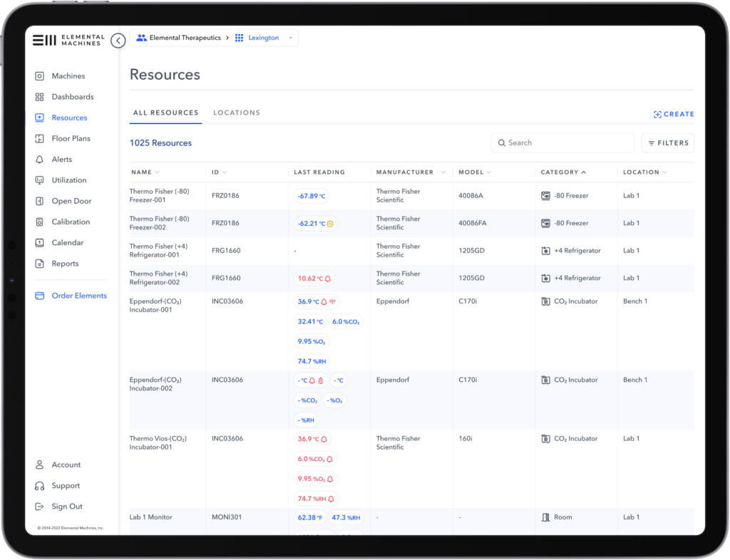This screenshot has width=730, height=560.
Task: Click the -80 Freezer icon for Freezer-001
Action: pyautogui.click(x=545, y=196)
